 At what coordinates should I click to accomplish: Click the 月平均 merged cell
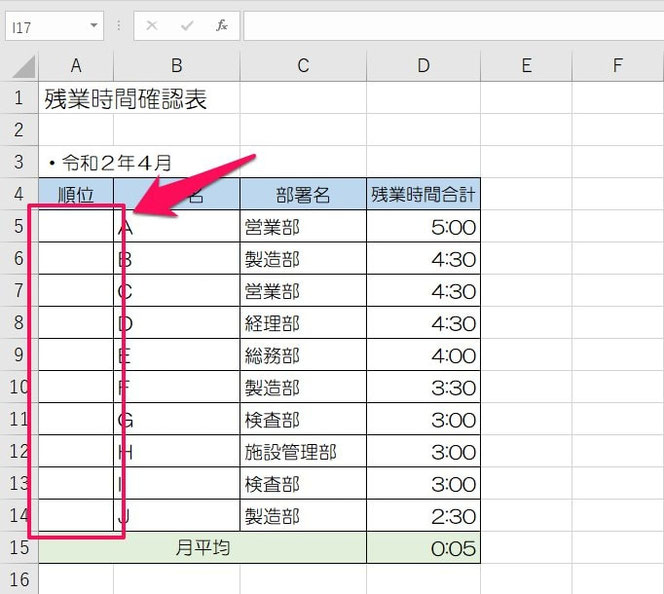click(x=202, y=548)
